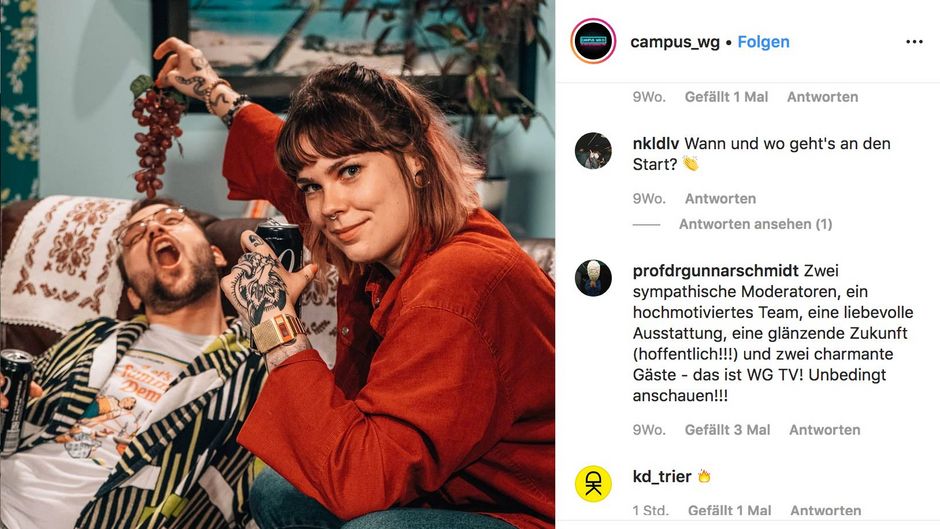Viewport: 940px width, 529px height.
Task: Click the kd_trier username
Action: (x=662, y=477)
